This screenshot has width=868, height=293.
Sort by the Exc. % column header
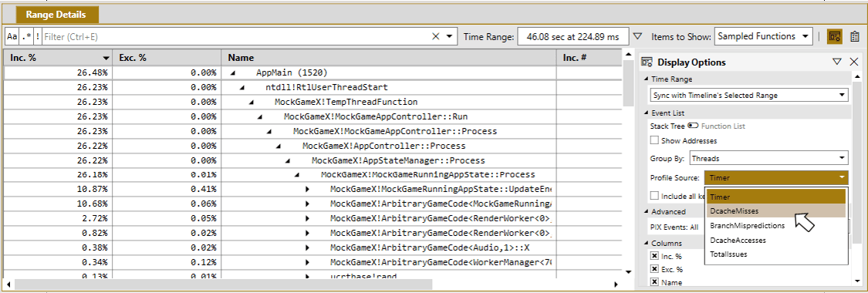tap(167, 58)
